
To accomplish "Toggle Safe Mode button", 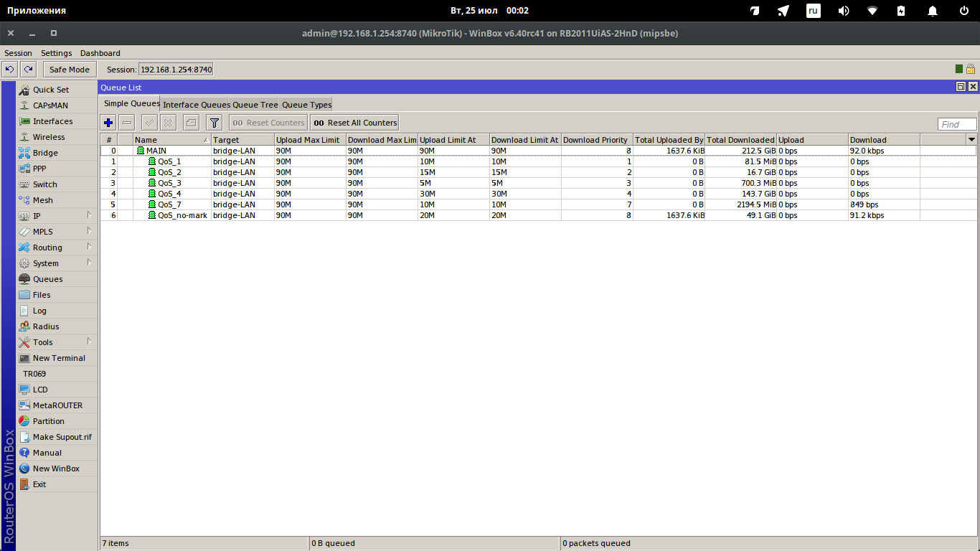I will coord(70,70).
